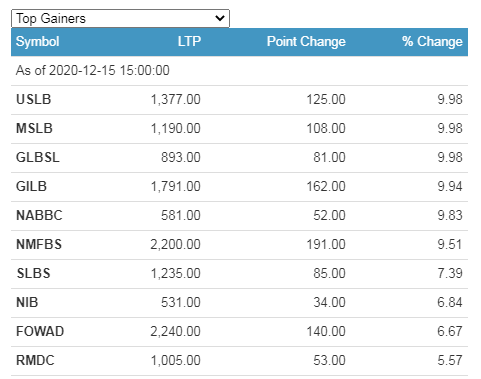Select the FOWAD stock symbol

(x=40, y=331)
